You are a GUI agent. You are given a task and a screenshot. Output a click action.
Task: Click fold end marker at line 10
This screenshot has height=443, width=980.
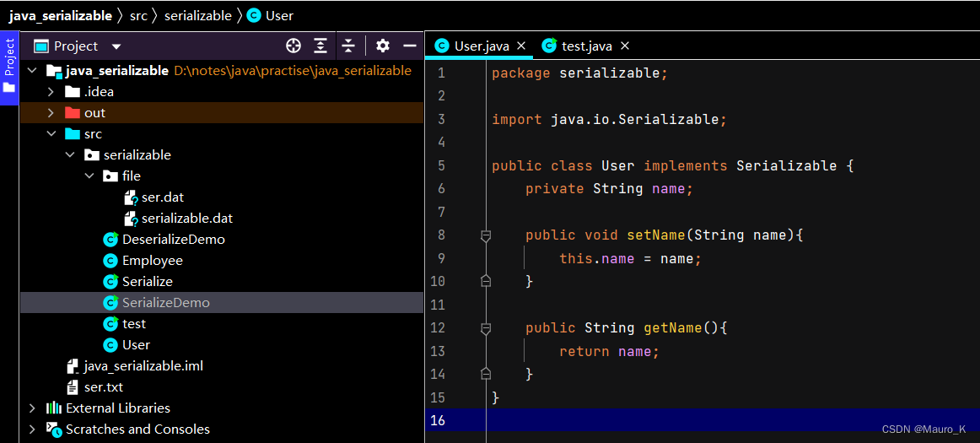486,282
